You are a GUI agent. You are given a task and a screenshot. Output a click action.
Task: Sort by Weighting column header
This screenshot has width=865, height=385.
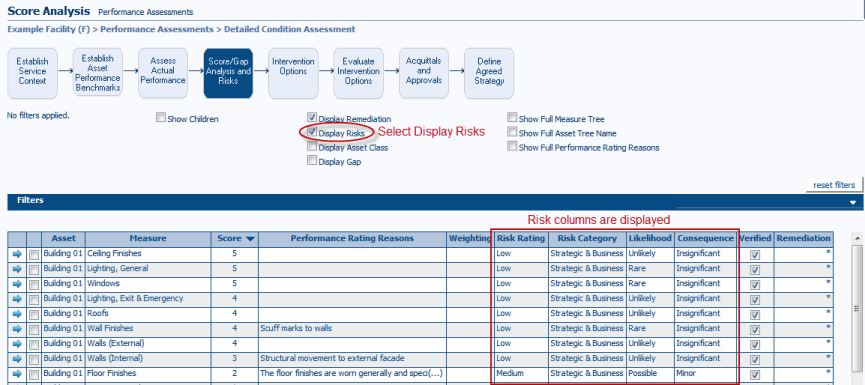[x=469, y=239]
